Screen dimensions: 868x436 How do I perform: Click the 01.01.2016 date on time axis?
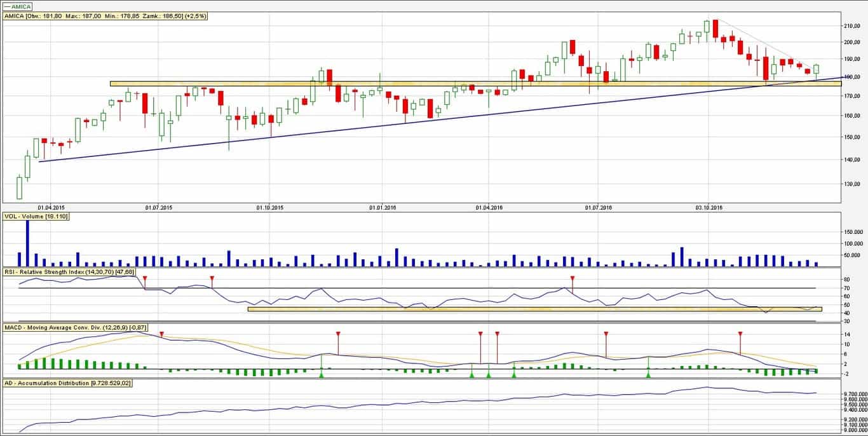click(383, 207)
